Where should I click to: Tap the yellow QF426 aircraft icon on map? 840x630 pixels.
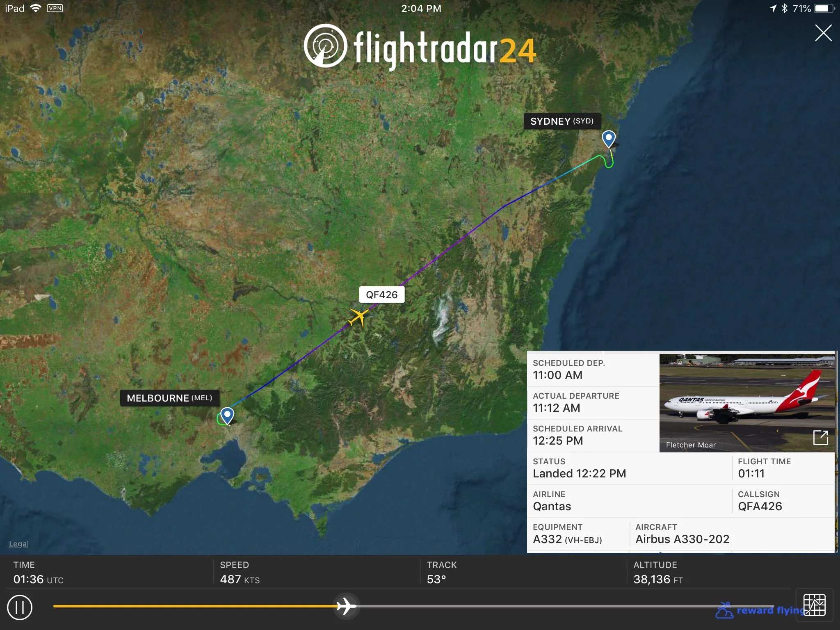(358, 317)
